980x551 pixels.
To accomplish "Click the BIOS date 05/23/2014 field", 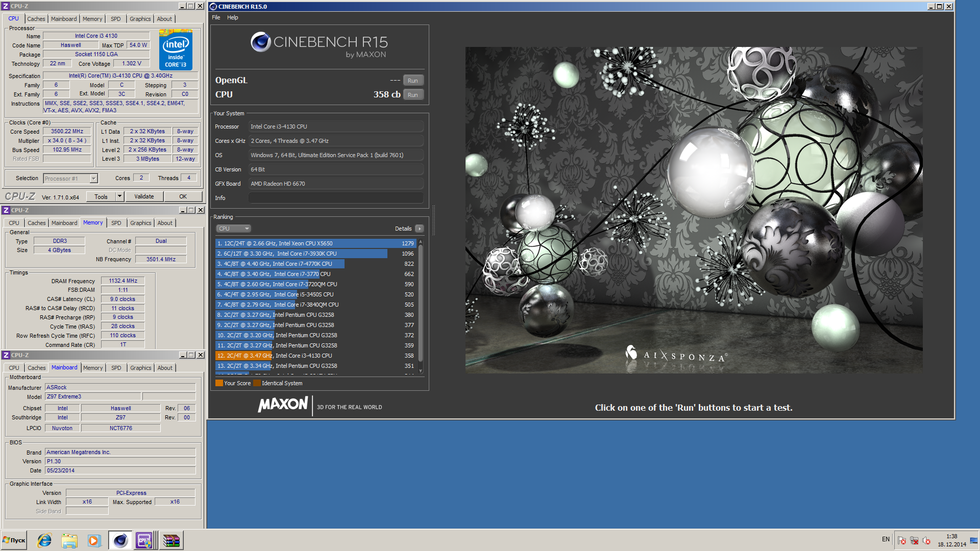I will pyautogui.click(x=120, y=470).
